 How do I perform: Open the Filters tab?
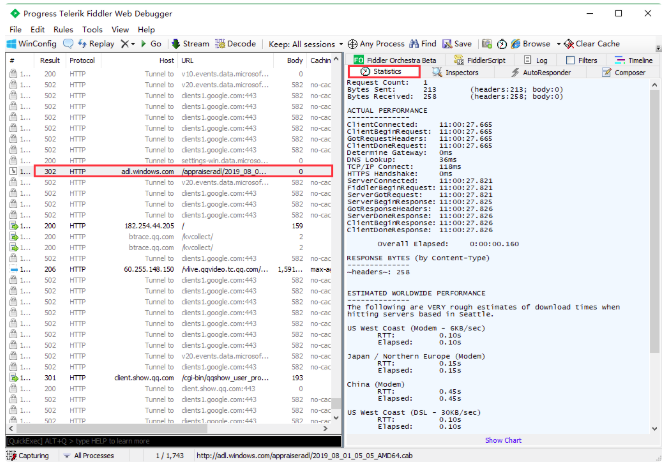click(x=582, y=60)
